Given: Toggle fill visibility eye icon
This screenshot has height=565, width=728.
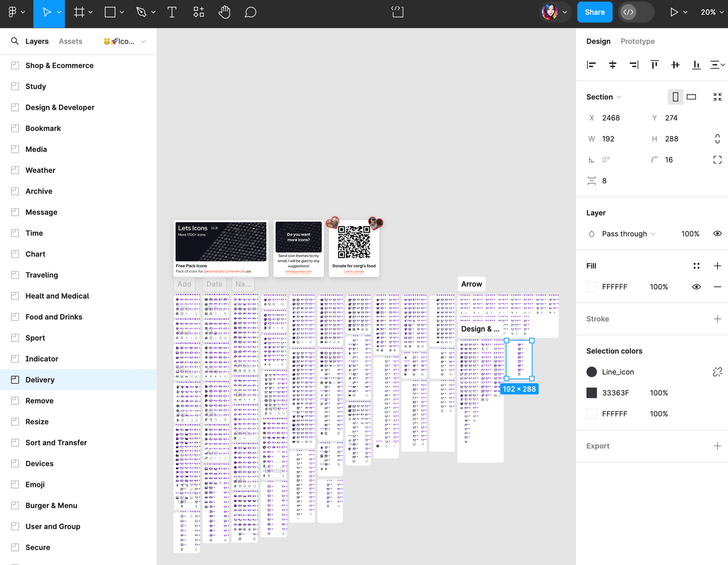Looking at the screenshot, I should 696,287.
